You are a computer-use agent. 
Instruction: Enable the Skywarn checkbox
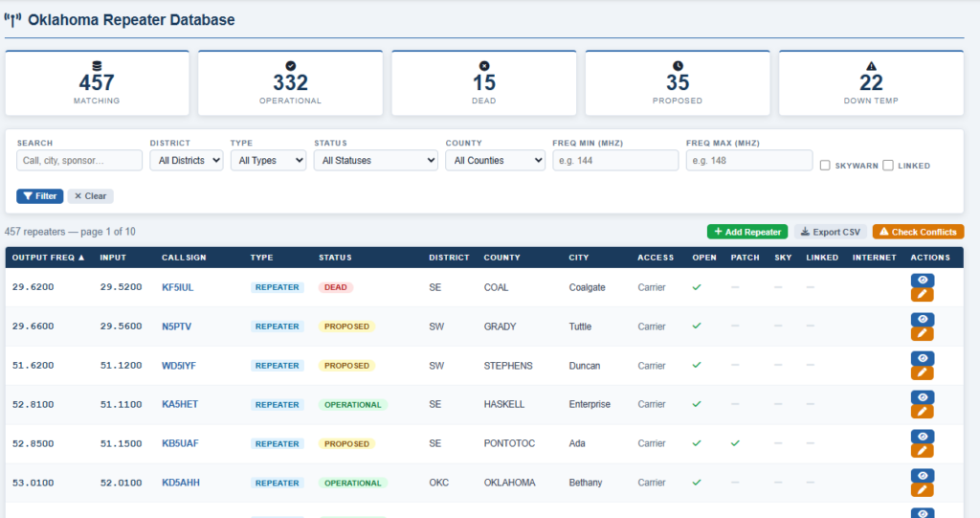point(825,166)
